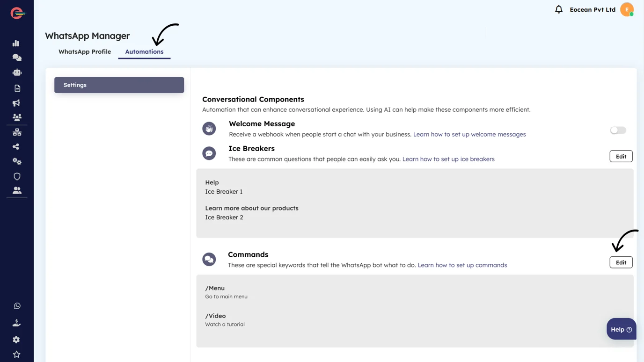The height and width of the screenshot is (362, 644).
Task: Open 'Learn how to set up commands' link
Action: [x=462, y=265]
